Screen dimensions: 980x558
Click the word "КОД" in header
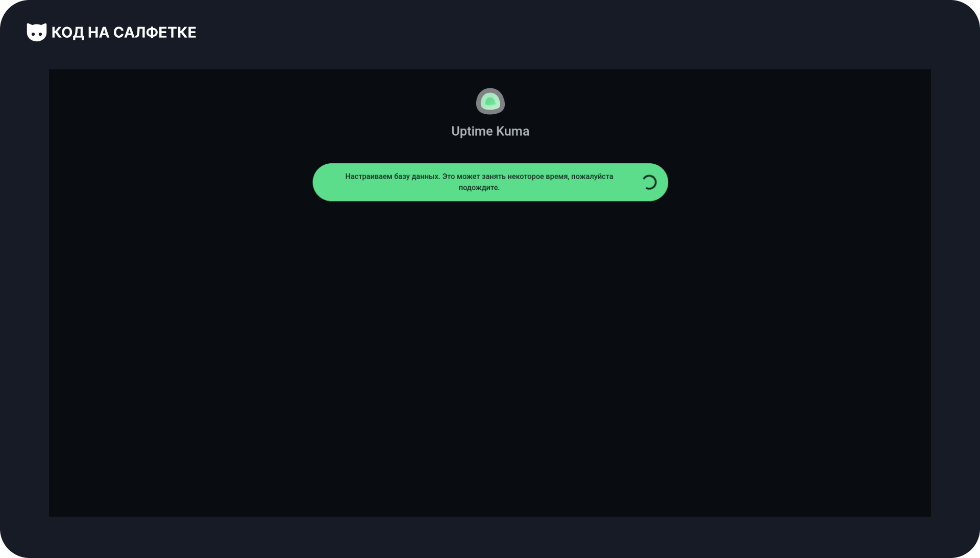pos(67,33)
